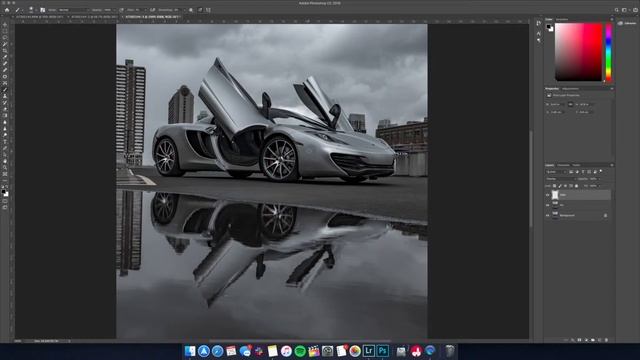The height and width of the screenshot is (360, 640).
Task: Switch to the Paths tab
Action: (576, 165)
